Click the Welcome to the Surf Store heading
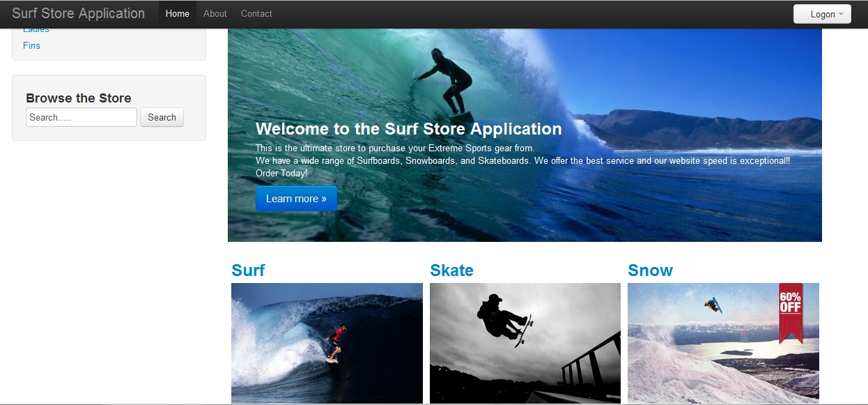 [408, 129]
